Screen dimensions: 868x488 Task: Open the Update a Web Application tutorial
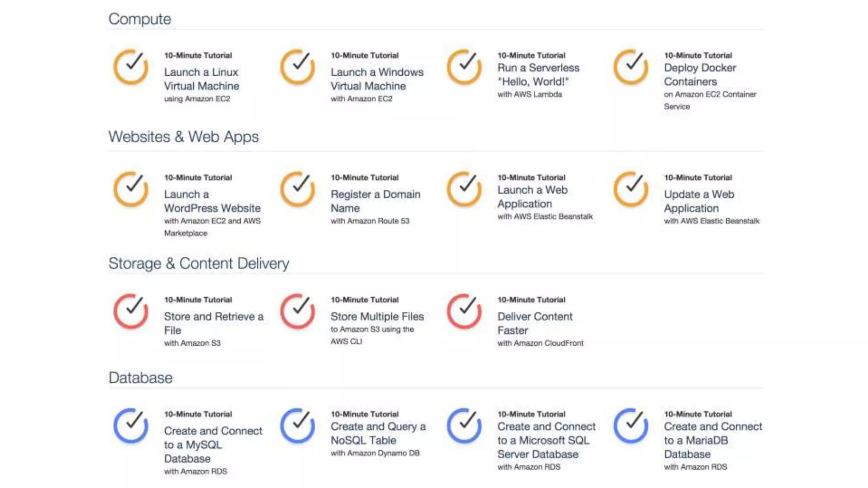pos(699,201)
